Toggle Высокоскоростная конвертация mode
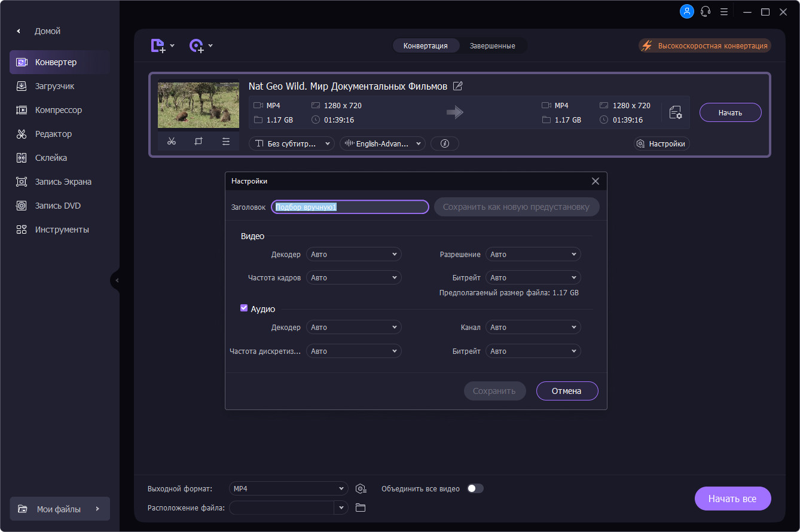 click(705, 45)
